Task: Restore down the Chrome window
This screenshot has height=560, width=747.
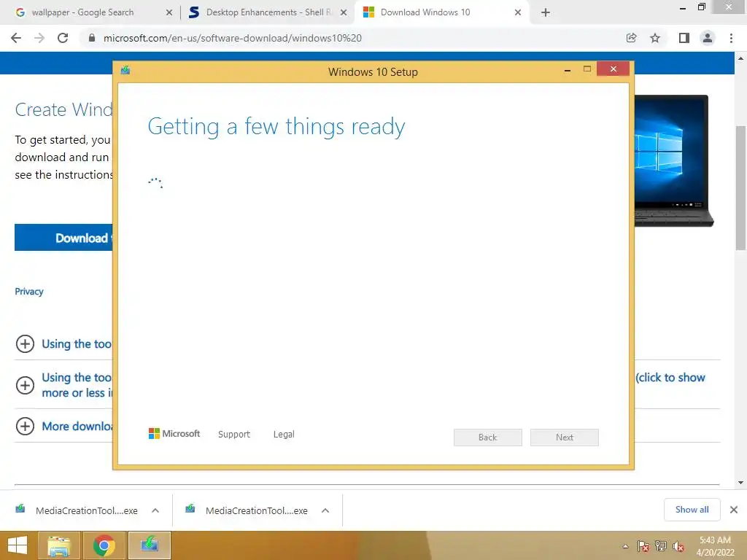Action: (701, 7)
